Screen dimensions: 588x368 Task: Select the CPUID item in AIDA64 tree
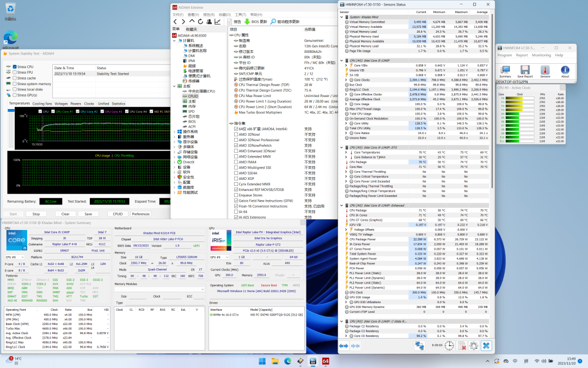193,96
